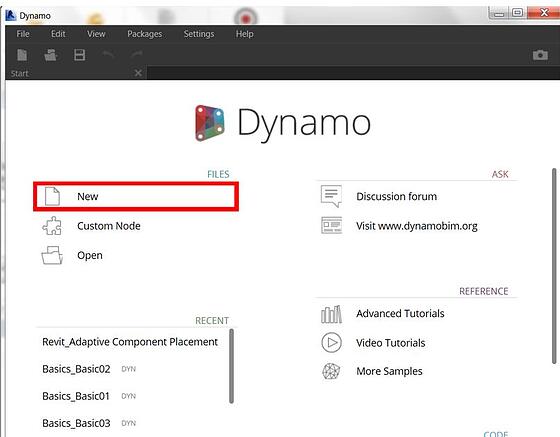Click the play circle Video Tutorials icon
The image size is (560, 437).
coord(331,343)
